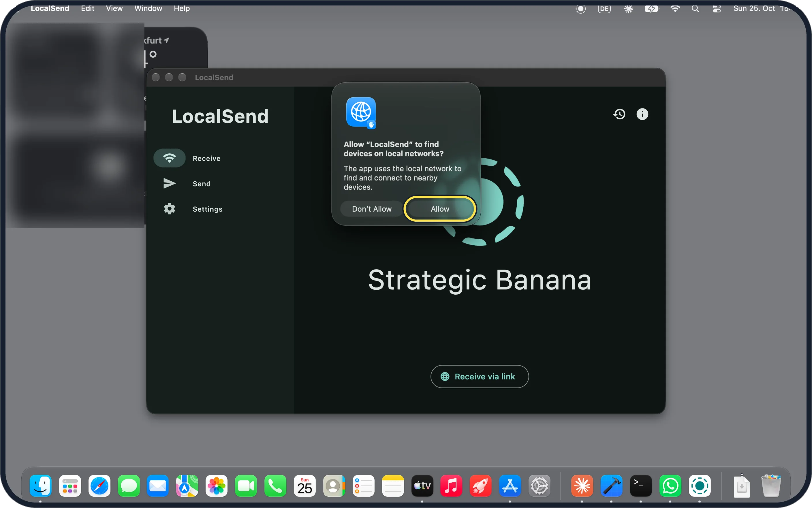Click the LocalSend window title text
Image resolution: width=812 pixels, height=508 pixels.
[214, 77]
